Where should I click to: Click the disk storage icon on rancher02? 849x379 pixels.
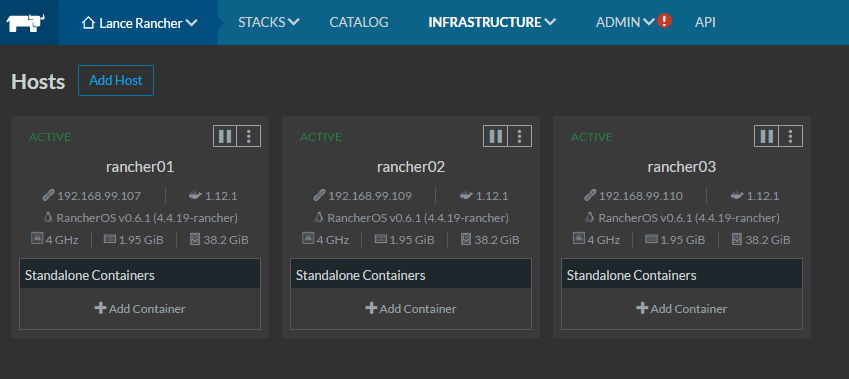pyautogui.click(x=466, y=239)
